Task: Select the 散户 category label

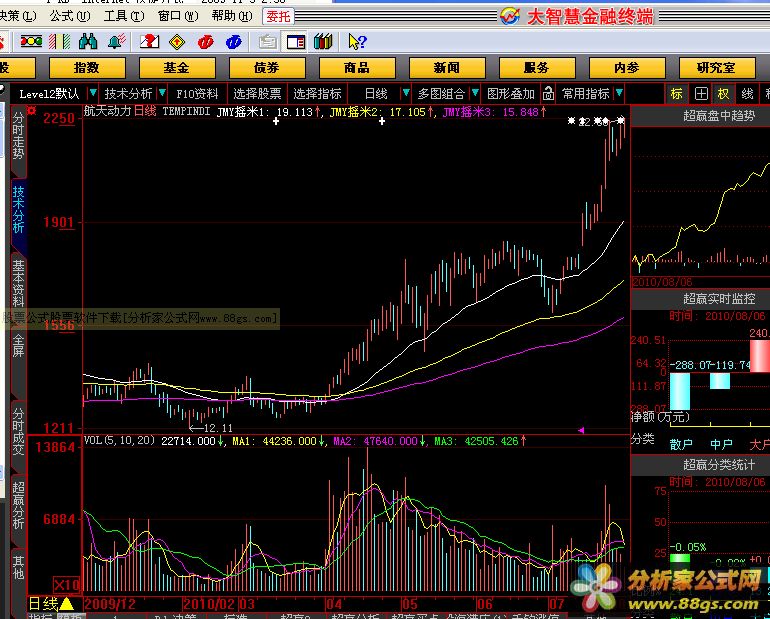Action: (x=681, y=445)
